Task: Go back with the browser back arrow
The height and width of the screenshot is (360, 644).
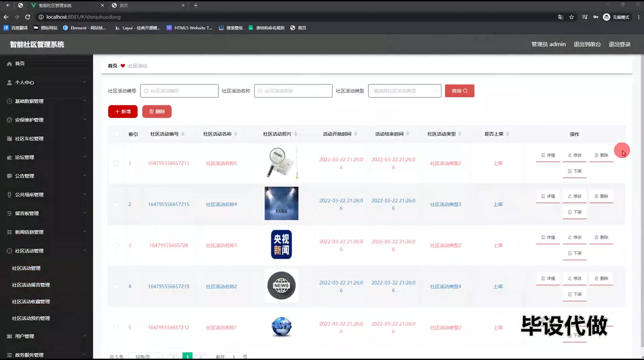Action: [x=6, y=17]
